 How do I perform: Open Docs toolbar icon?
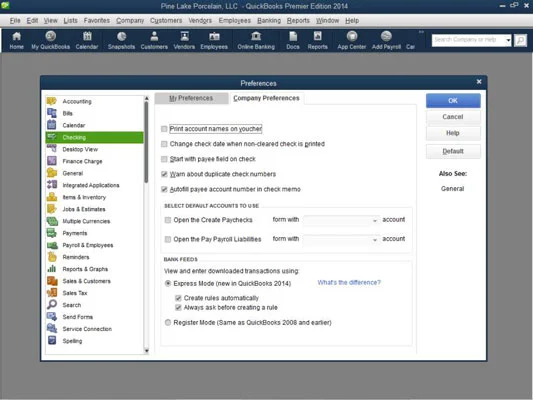293,40
